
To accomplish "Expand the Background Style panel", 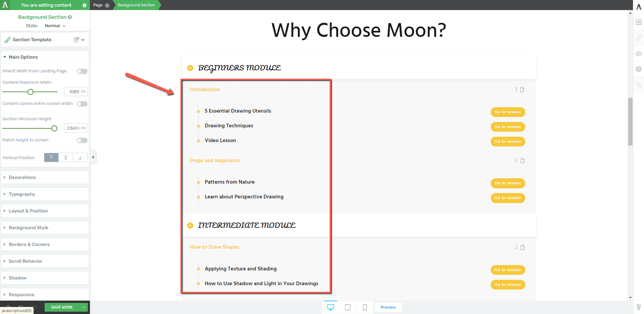I will click(x=45, y=228).
